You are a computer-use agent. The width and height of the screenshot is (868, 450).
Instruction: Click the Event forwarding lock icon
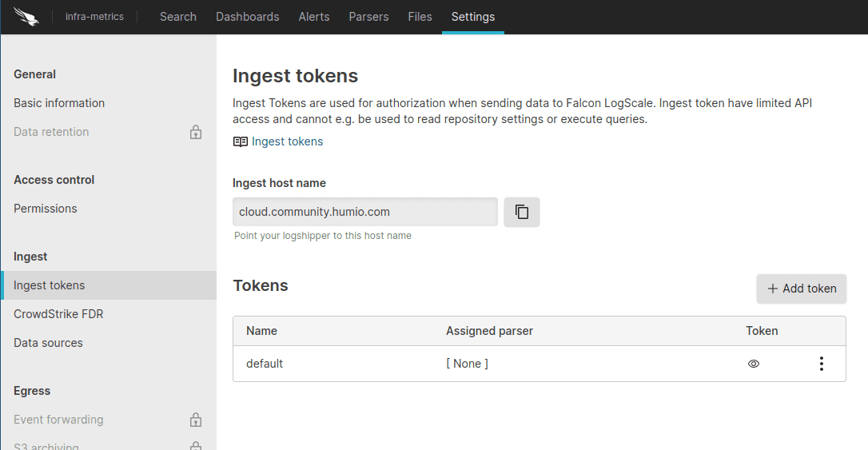(x=196, y=420)
